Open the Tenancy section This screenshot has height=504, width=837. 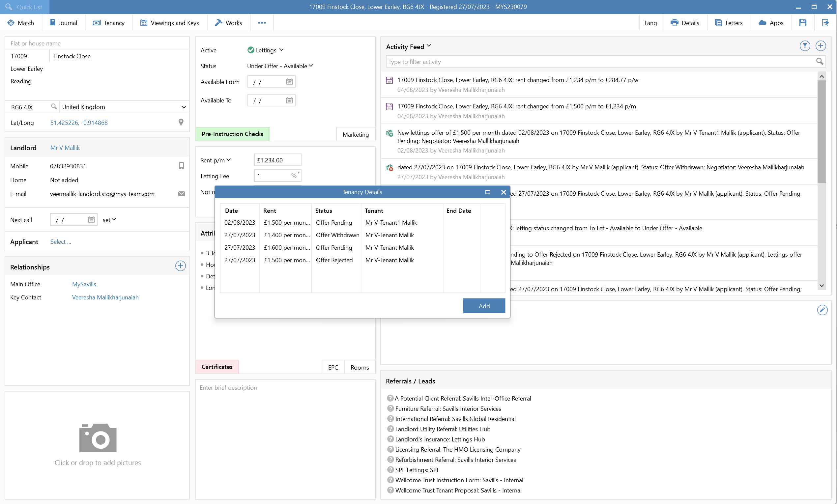(109, 22)
